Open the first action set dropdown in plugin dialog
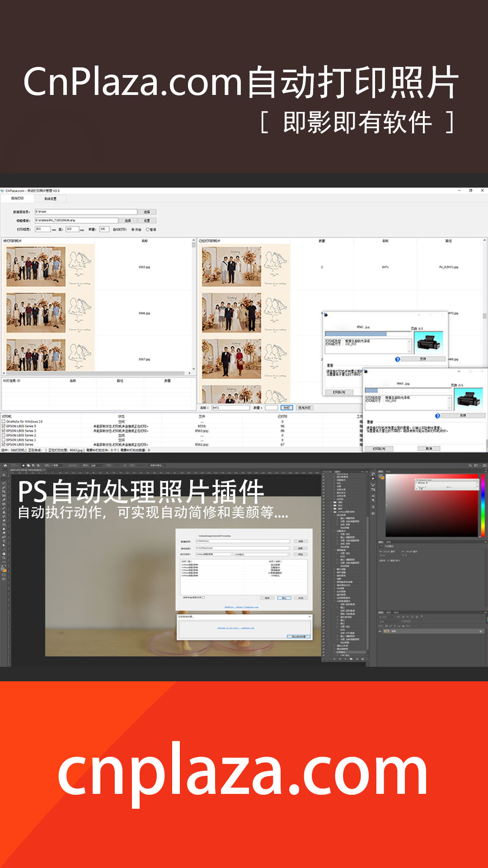Viewport: 488px width, 868px height. 214,554
